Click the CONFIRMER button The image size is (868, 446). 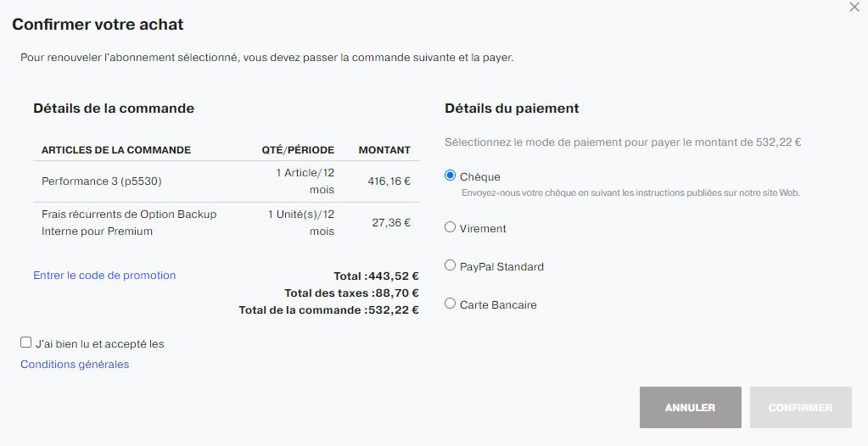click(800, 407)
